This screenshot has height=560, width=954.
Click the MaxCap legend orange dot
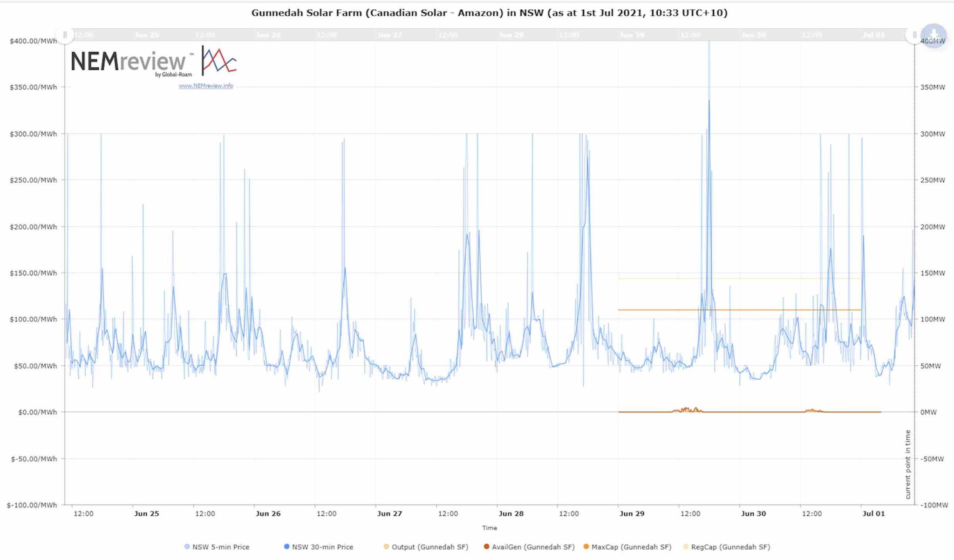click(586, 547)
